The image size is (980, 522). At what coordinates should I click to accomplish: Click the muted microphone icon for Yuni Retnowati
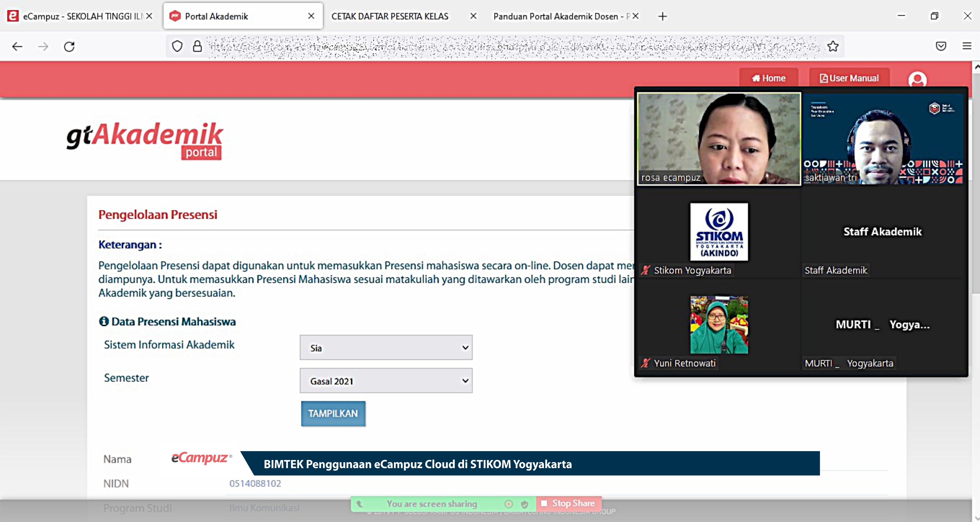645,363
